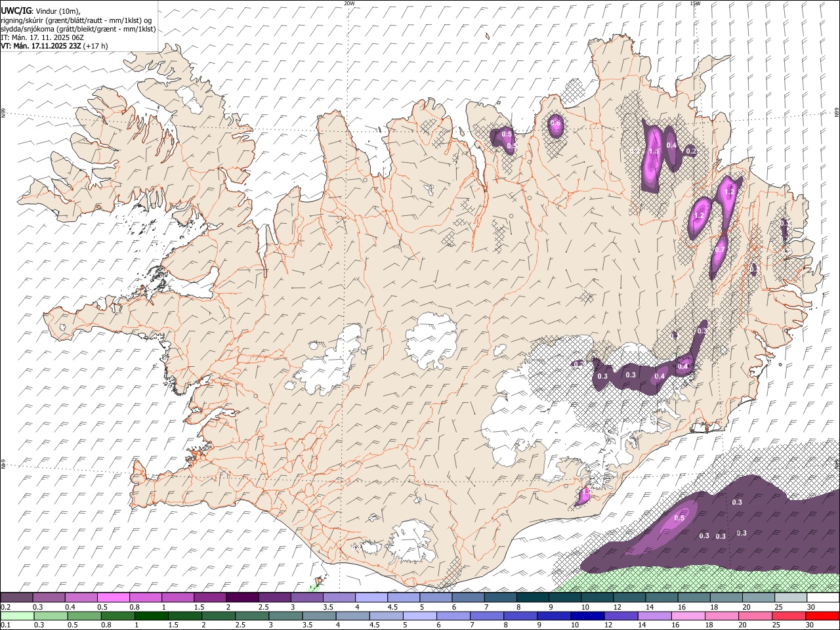Choose the mauve 0.3 swatch in top legend row
840x630 pixels.
pos(49,598)
